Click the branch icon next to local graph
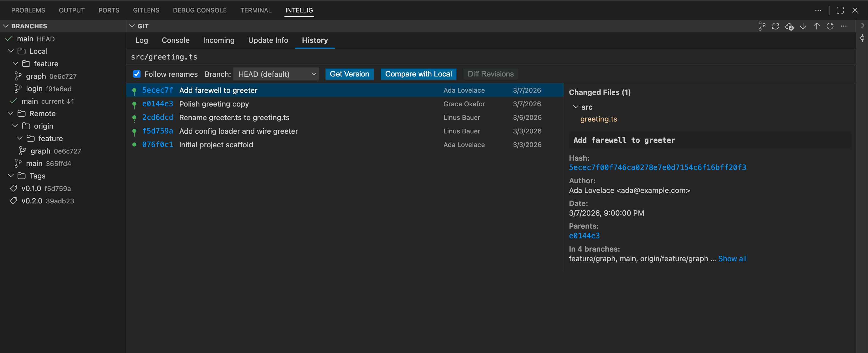 pyautogui.click(x=18, y=76)
